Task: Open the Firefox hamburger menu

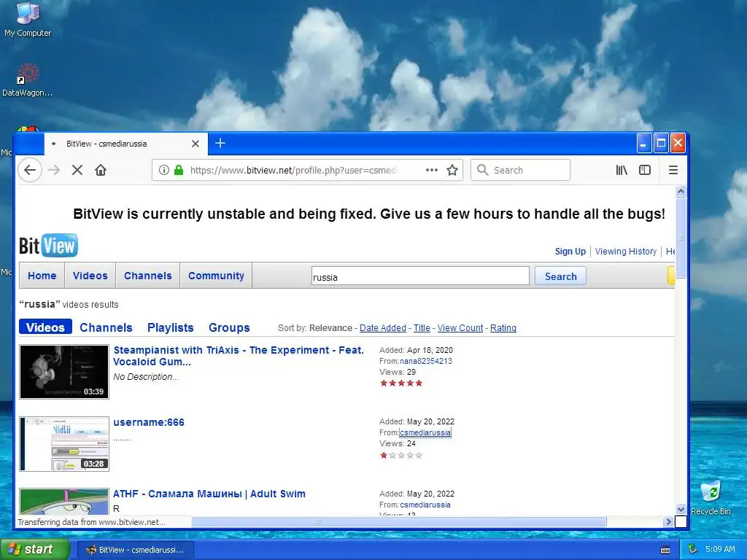Action: point(673,170)
